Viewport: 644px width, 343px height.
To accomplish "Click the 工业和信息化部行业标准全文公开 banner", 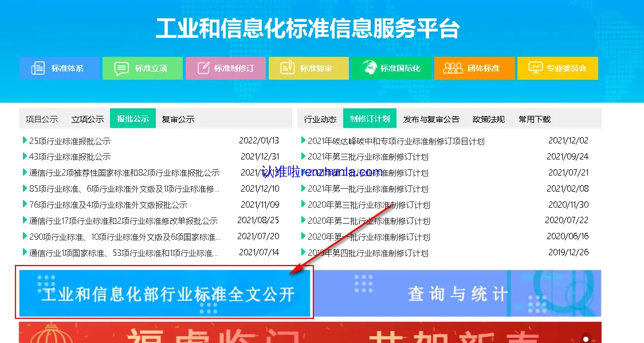I will point(164,293).
